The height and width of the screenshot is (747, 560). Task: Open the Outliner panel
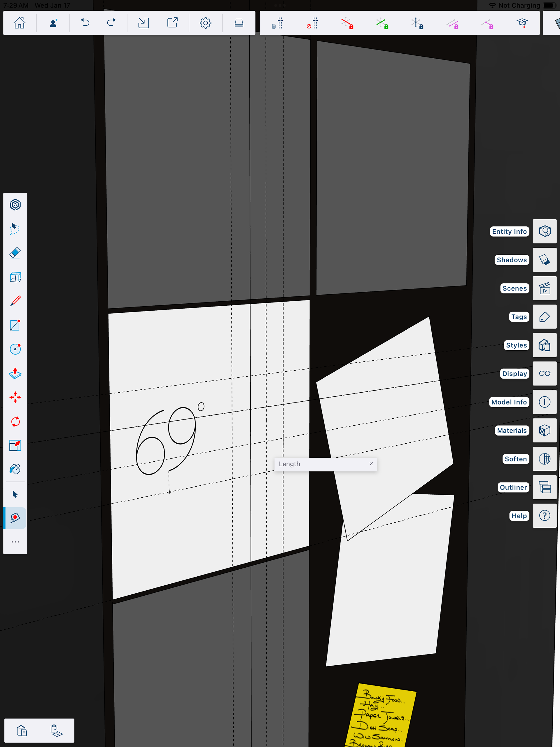click(545, 487)
